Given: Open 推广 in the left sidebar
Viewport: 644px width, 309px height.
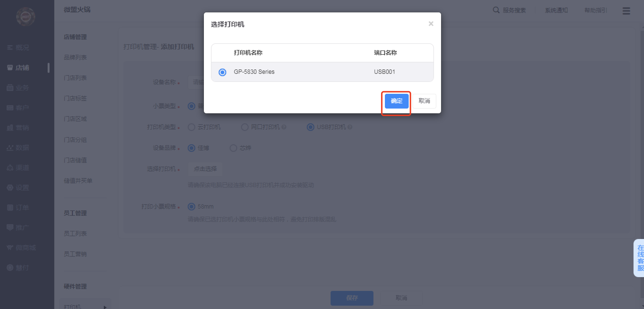Looking at the screenshot, I should [18, 228].
